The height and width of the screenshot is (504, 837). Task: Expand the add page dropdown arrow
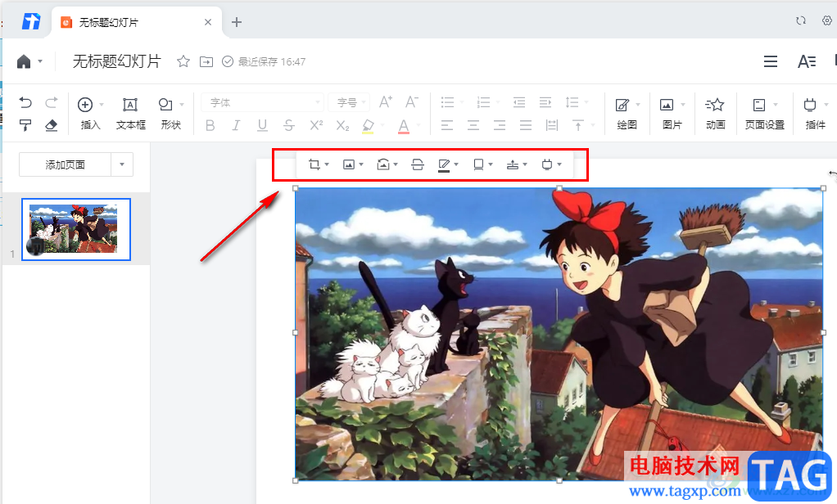point(122,164)
